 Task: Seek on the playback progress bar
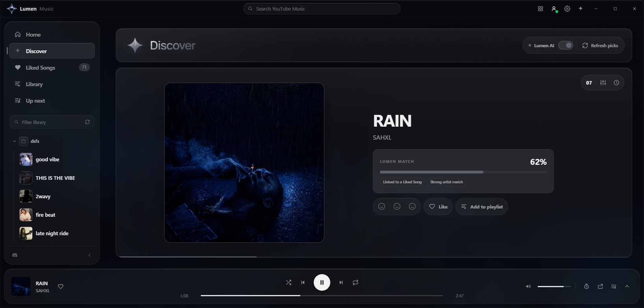coord(322,295)
